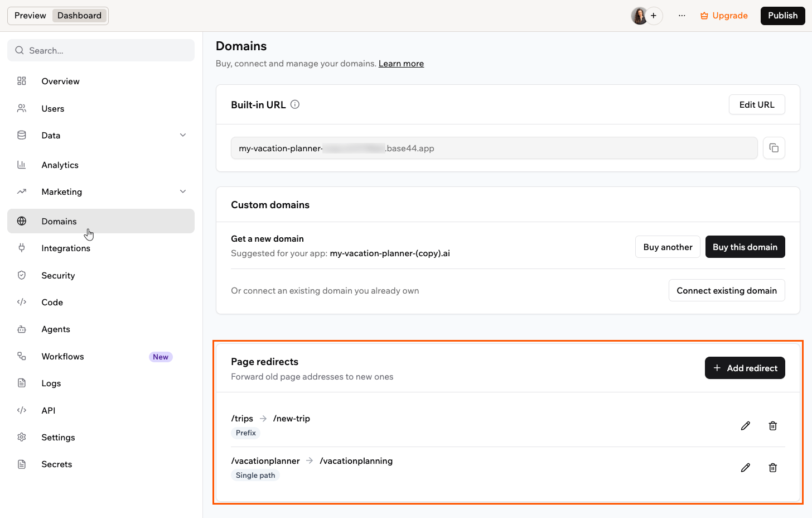812x518 pixels.
Task: Open Secrets in the sidebar
Action: tap(101, 464)
